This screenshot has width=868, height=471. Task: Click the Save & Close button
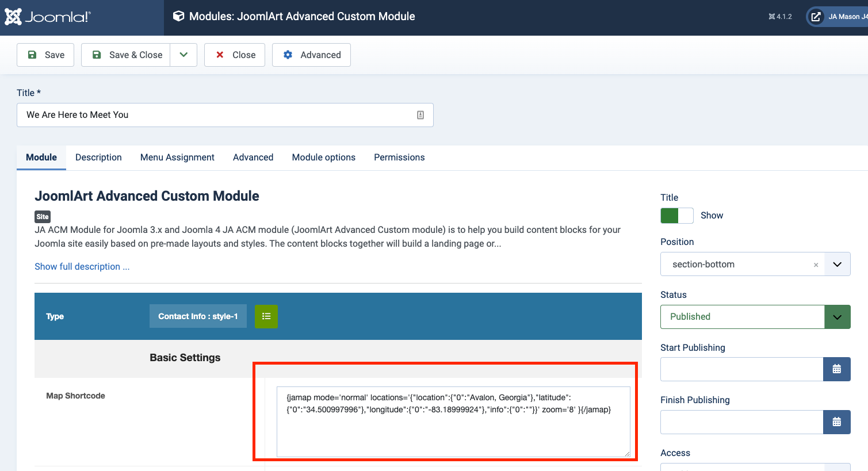tap(126, 55)
